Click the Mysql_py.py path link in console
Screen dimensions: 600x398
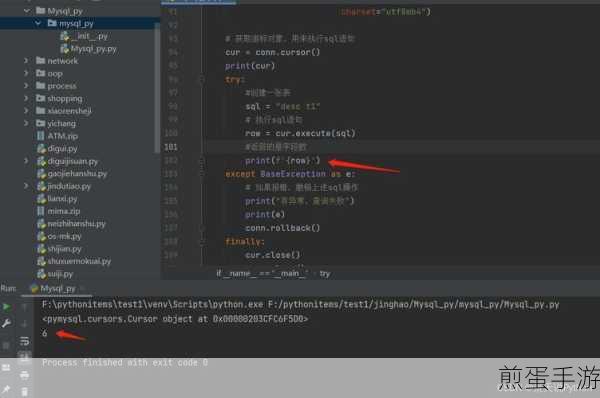pos(414,305)
